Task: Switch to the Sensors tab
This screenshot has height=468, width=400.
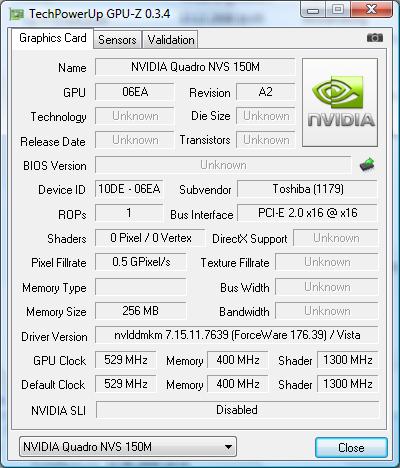Action: click(117, 40)
